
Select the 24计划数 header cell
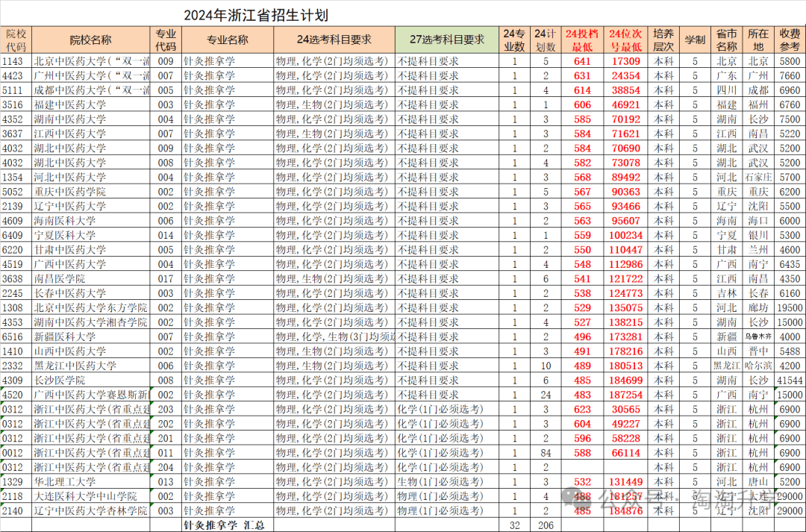coord(546,40)
